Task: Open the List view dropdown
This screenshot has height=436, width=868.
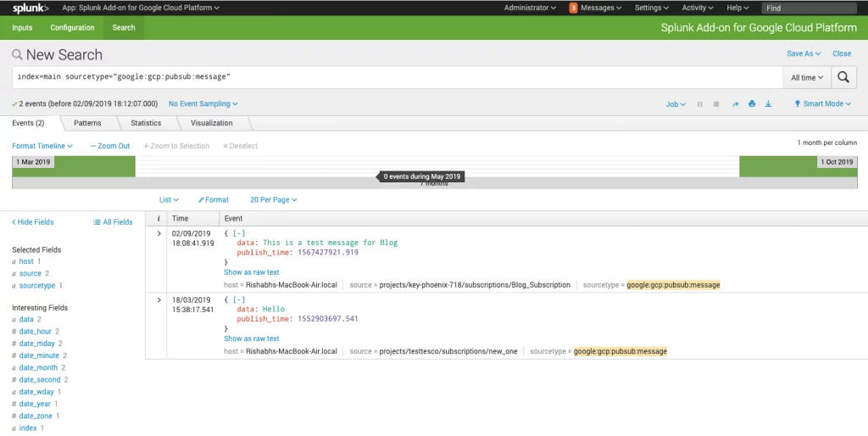Action: pyautogui.click(x=169, y=199)
